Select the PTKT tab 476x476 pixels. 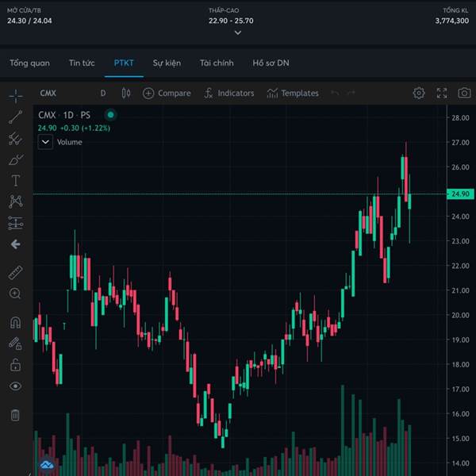pos(124,63)
